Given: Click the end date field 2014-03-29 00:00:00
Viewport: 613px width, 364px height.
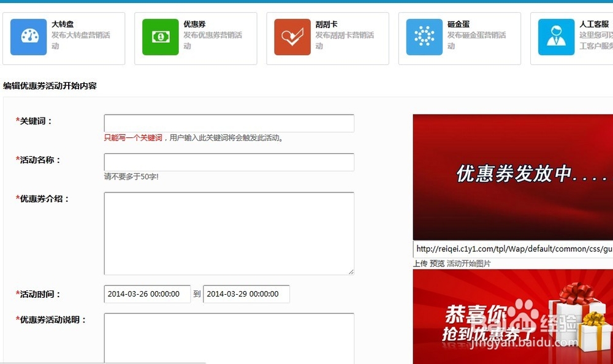Looking at the screenshot, I should [x=246, y=294].
